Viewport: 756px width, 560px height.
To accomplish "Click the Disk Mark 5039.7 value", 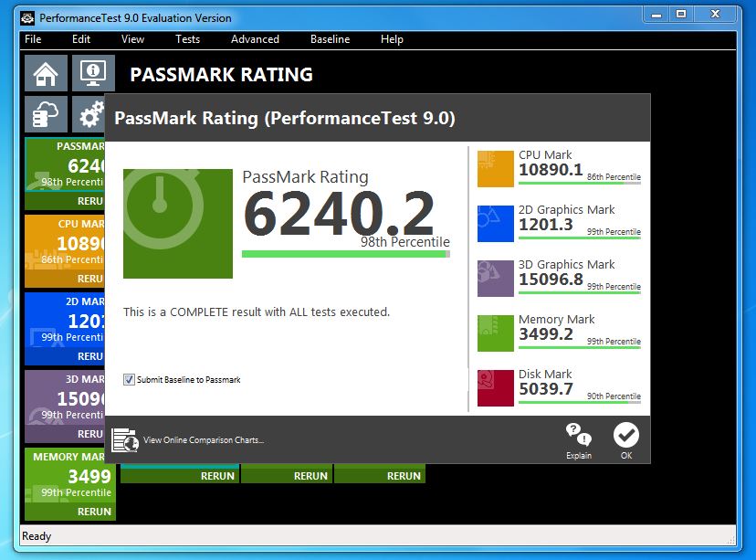I will pos(546,389).
